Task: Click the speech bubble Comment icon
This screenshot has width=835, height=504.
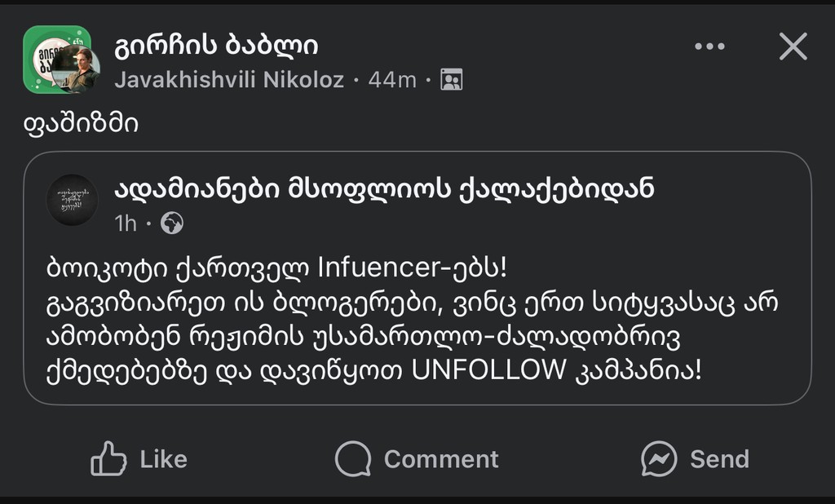Action: pos(353,459)
